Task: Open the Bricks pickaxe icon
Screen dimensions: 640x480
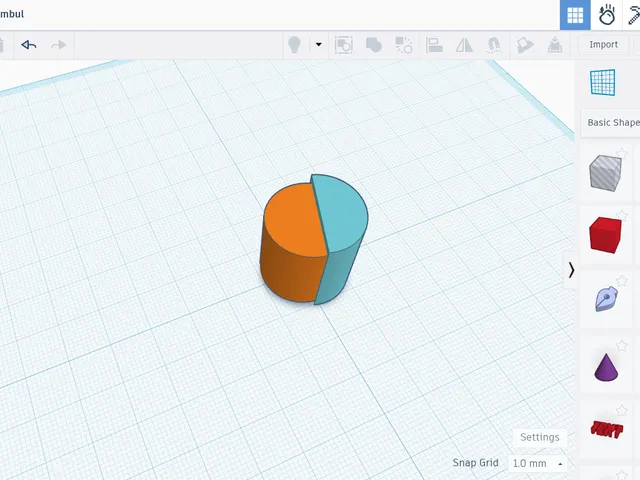Action: pos(633,15)
